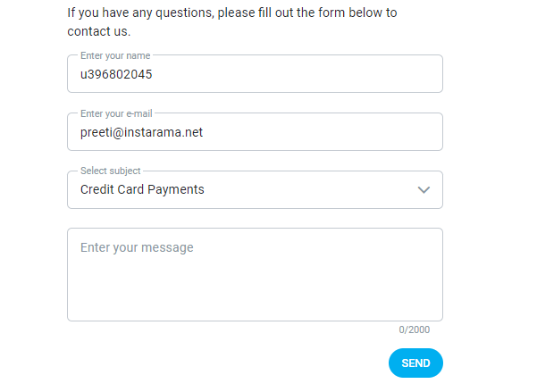Click the 0/2000 character counter
Viewport: 537px width, 392px height.
[x=414, y=329]
